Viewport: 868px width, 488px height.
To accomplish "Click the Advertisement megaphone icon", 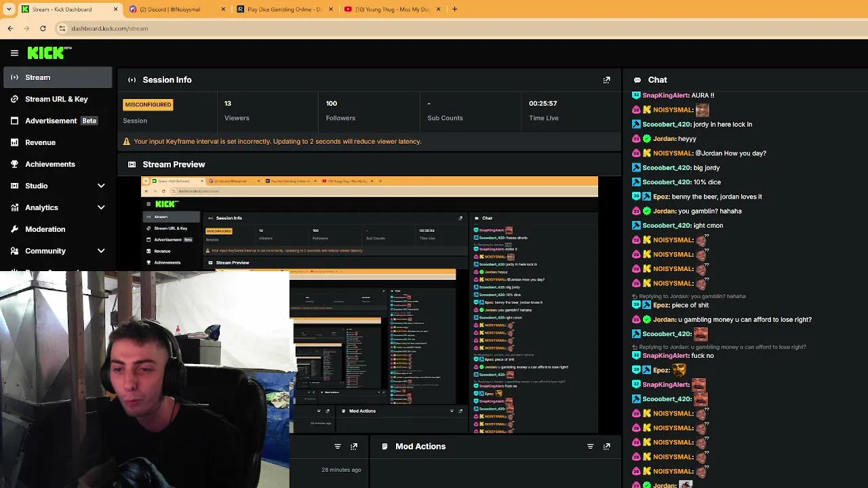I will pos(14,121).
